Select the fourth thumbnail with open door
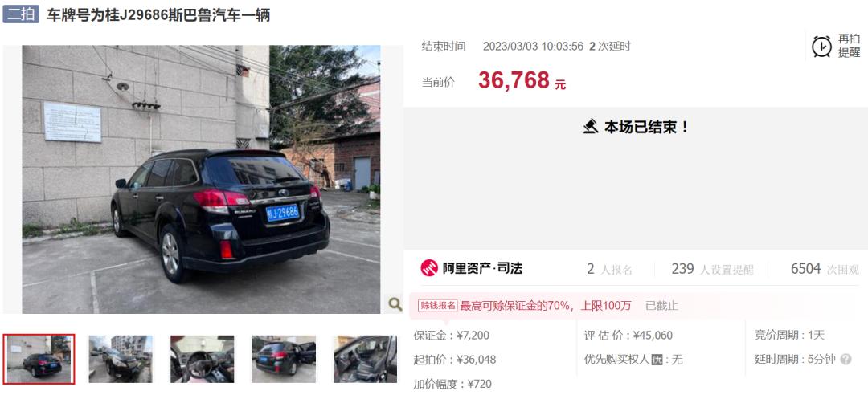The image size is (868, 395). (x=284, y=359)
